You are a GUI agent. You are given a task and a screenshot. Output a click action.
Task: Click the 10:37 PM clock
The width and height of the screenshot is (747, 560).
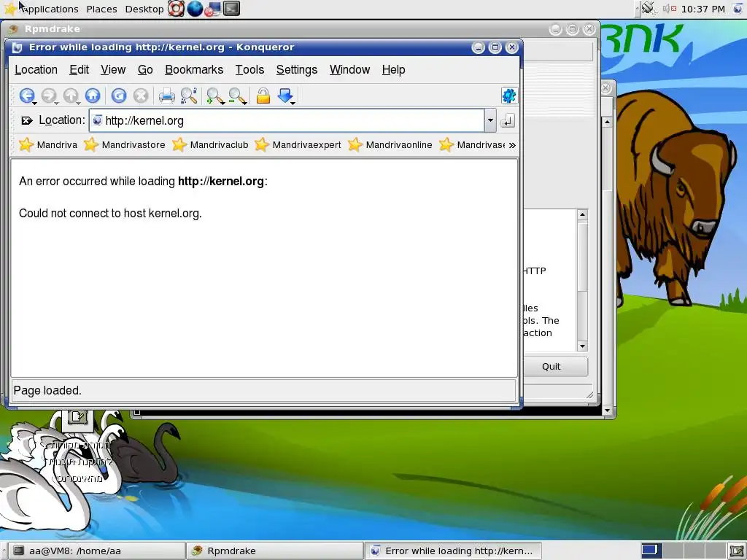pos(703,9)
